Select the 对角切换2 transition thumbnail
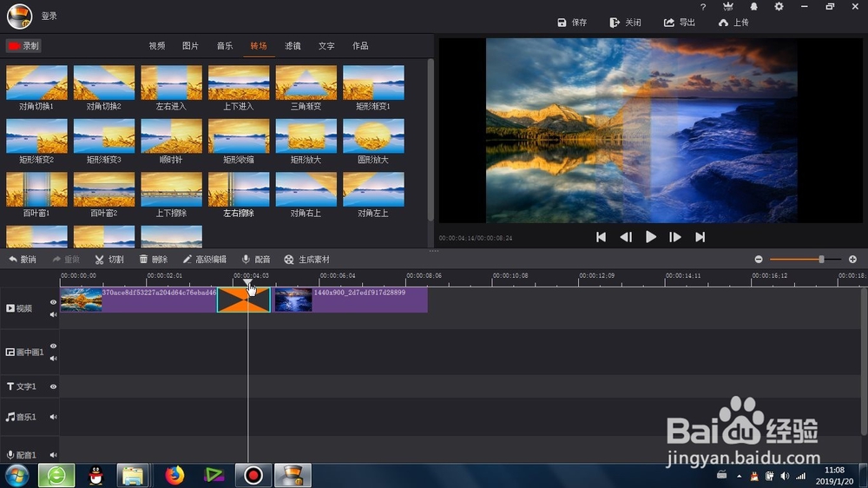 coord(104,82)
